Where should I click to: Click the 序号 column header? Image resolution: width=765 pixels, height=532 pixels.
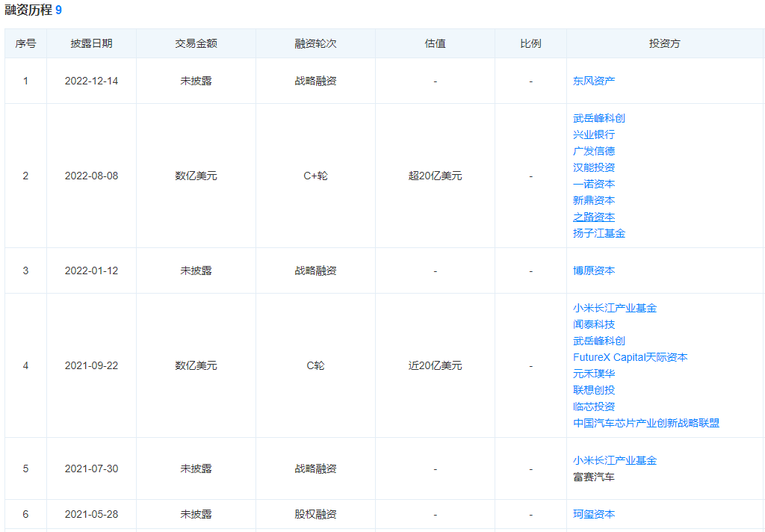click(25, 43)
